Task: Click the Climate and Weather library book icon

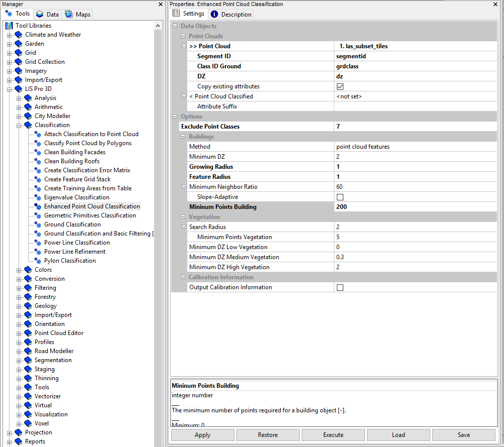Action: click(19, 35)
